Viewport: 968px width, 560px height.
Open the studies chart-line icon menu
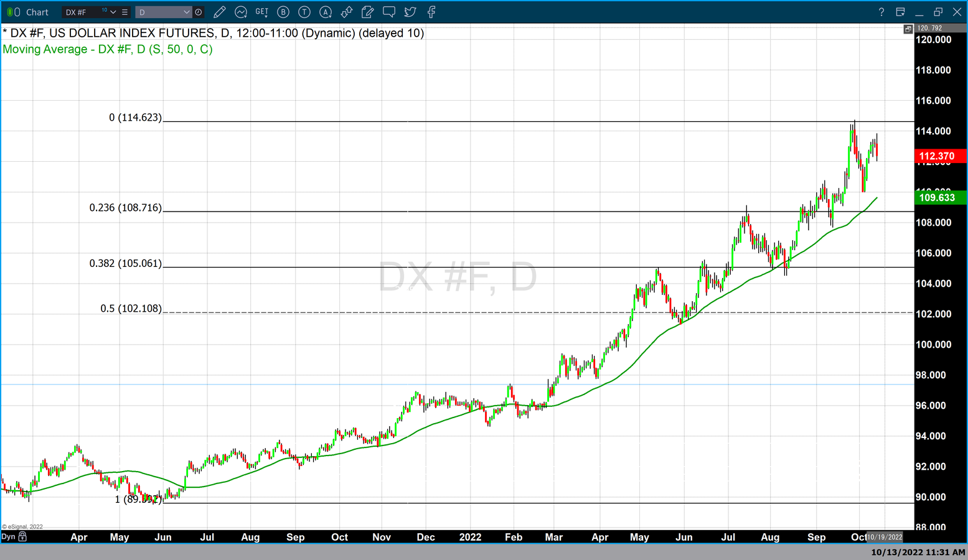241,12
